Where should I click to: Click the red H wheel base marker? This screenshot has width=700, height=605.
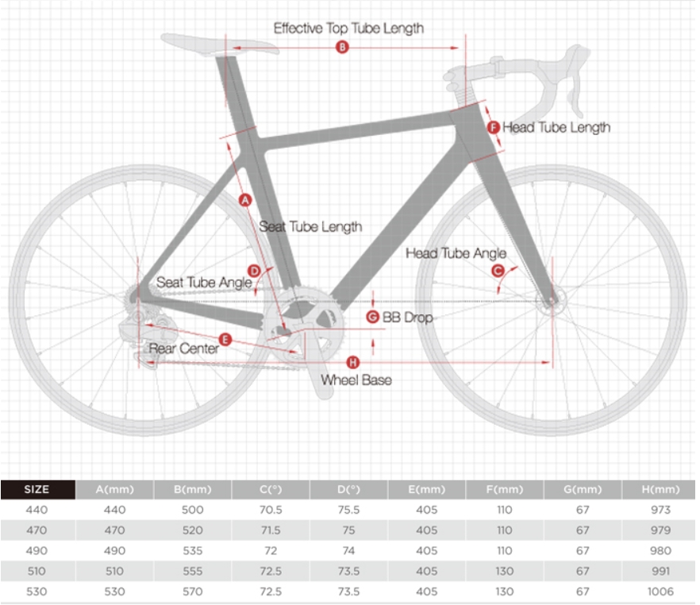coord(353,361)
